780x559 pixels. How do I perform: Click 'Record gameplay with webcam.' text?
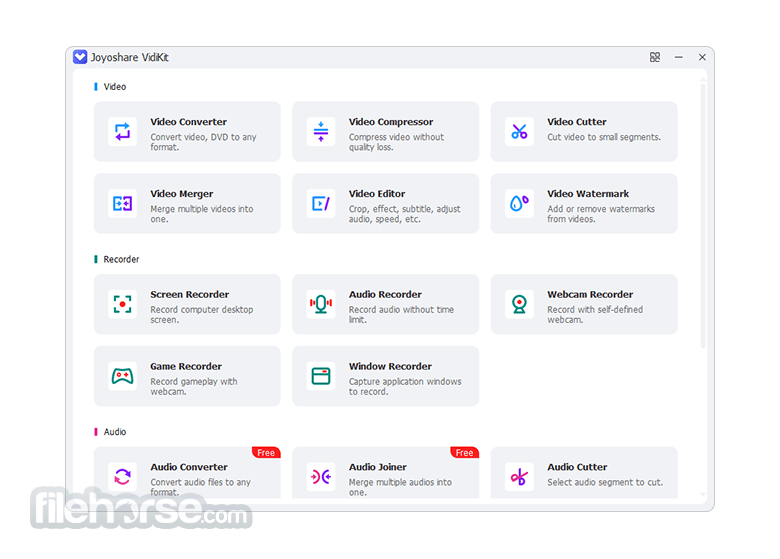[x=194, y=386]
